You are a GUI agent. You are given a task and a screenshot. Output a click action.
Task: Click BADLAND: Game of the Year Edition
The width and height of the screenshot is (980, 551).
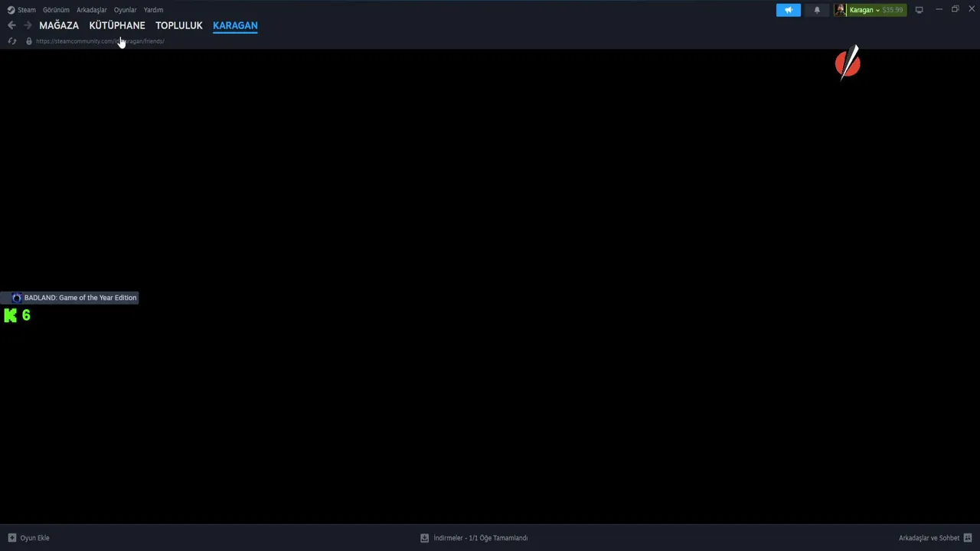click(80, 298)
